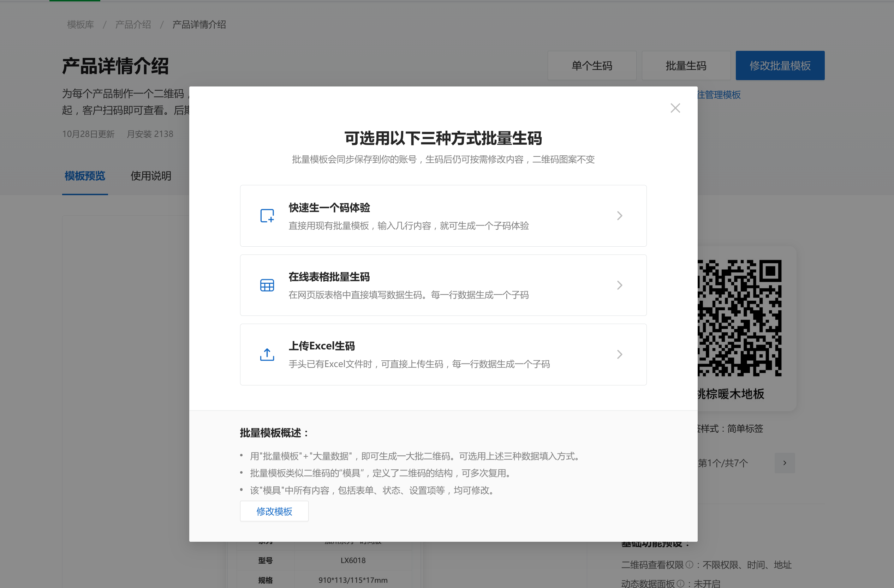The width and height of the screenshot is (894, 588).
Task: Click the quick single-code experience icon
Action: coord(267,216)
